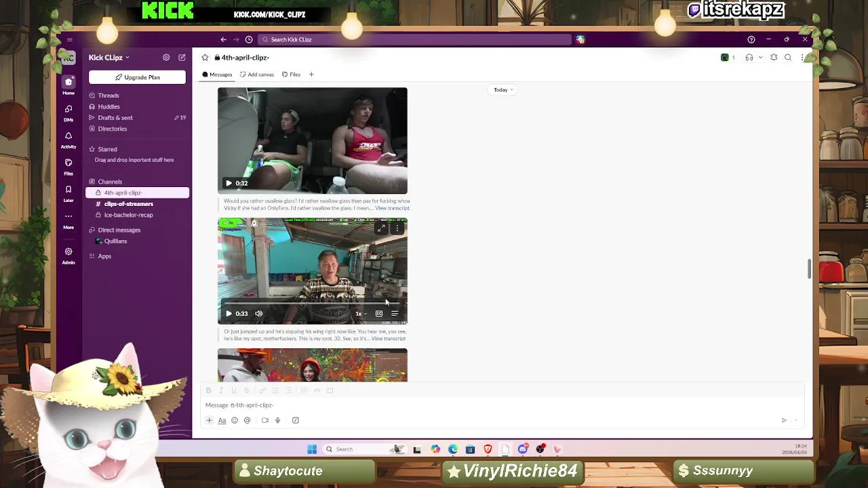The image size is (868, 488).
Task: Change 1x playback speed
Action: tap(360, 314)
